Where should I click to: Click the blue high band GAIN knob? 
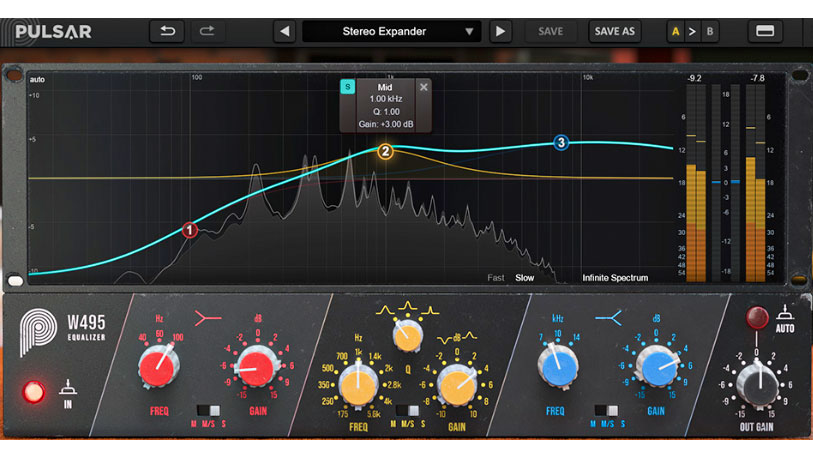click(657, 367)
